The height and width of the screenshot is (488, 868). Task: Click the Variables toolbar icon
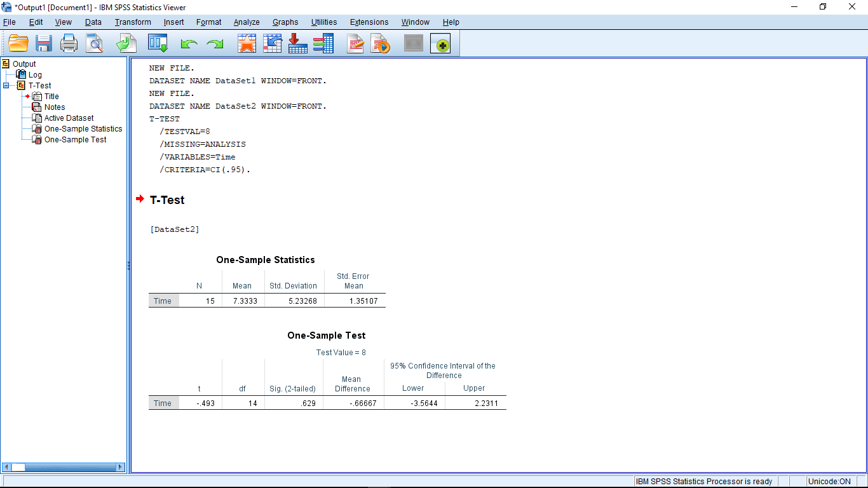(x=323, y=43)
